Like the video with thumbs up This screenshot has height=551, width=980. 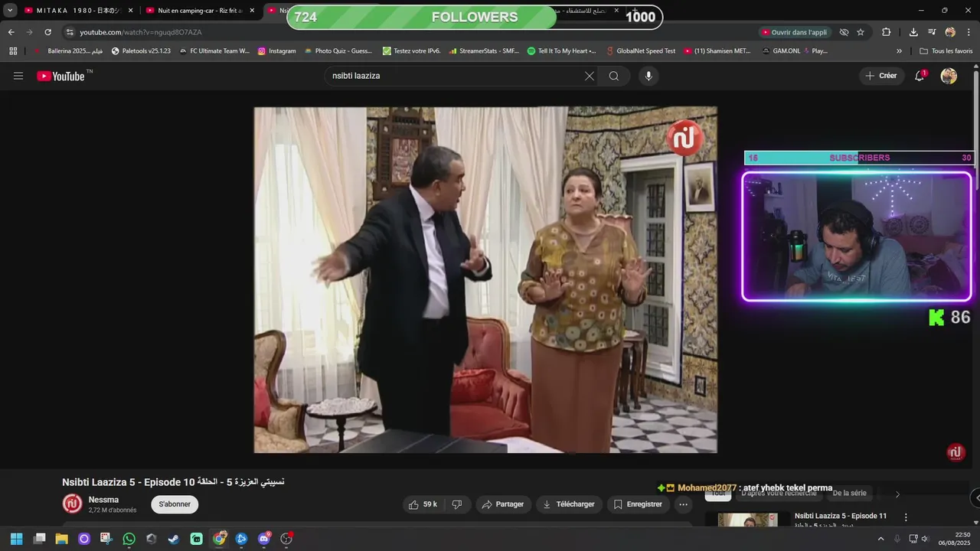[423, 504]
